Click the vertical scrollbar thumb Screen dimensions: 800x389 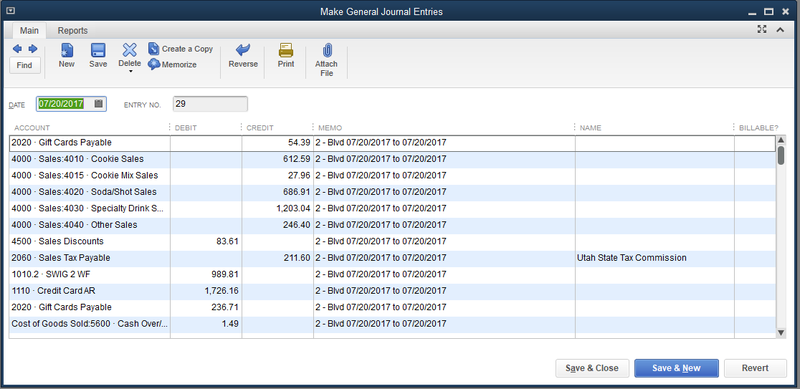point(781,155)
